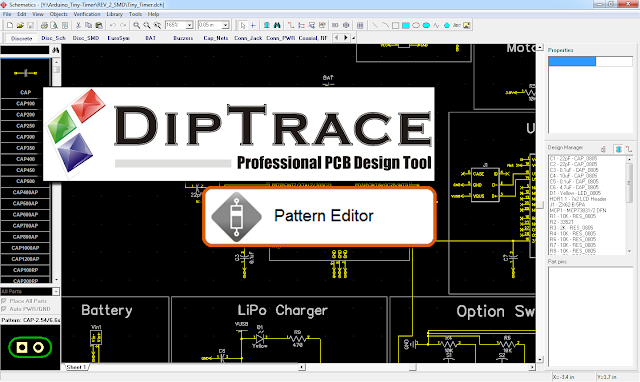Show next libraries with right arrow
The image size is (640, 382).
click(346, 38)
